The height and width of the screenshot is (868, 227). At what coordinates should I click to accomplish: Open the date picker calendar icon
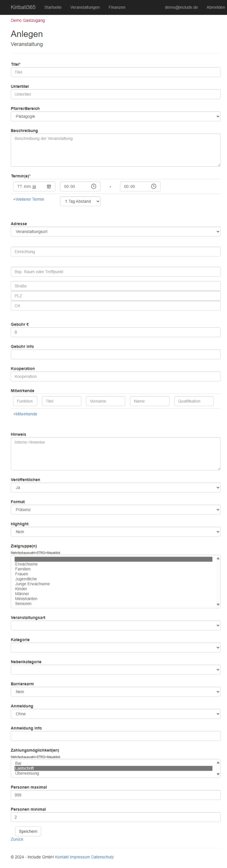point(49,186)
